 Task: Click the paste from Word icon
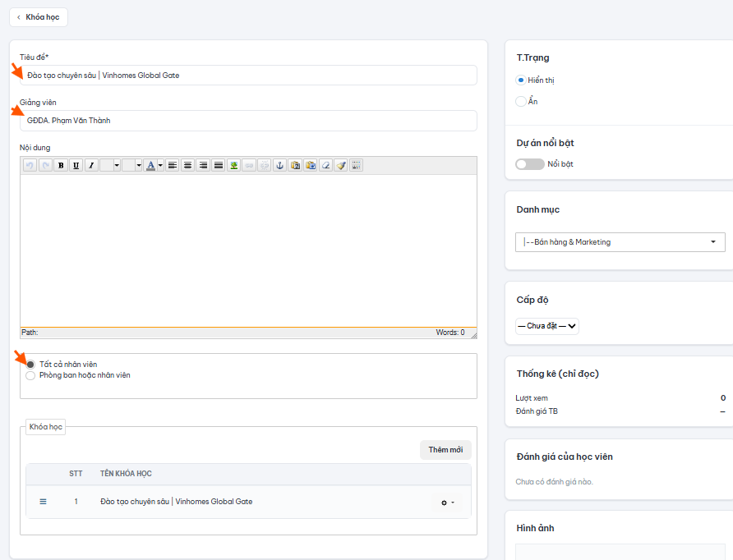pyautogui.click(x=311, y=165)
